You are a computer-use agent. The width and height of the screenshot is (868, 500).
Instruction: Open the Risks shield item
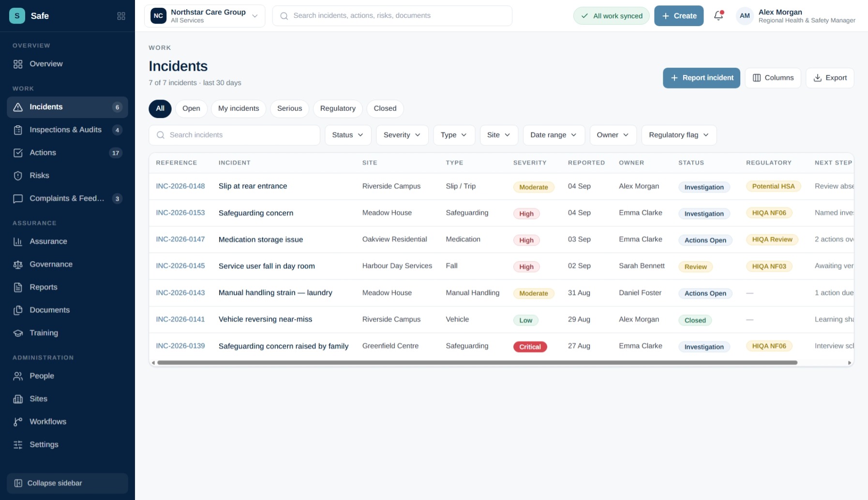click(67, 176)
